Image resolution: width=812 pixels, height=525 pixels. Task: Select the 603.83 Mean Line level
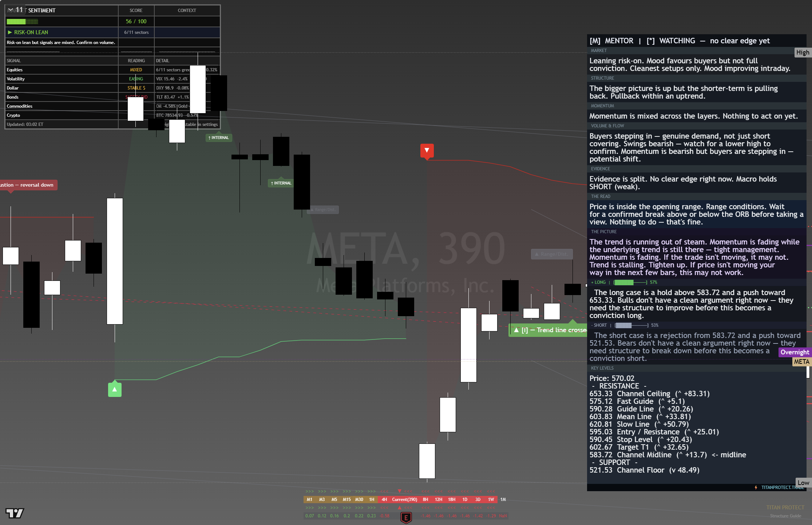pyautogui.click(x=640, y=417)
